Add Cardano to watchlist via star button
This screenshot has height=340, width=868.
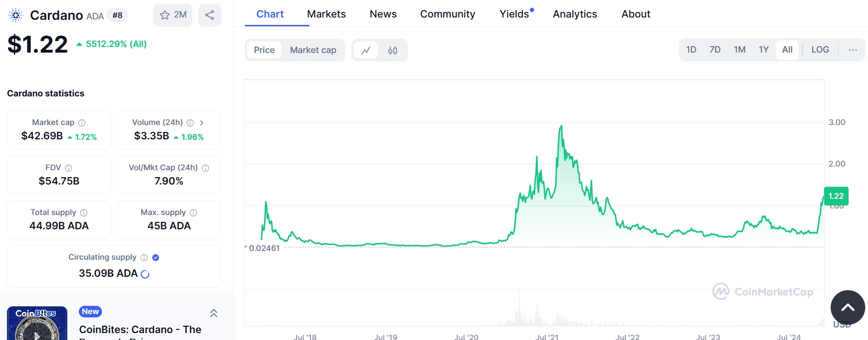click(x=173, y=15)
